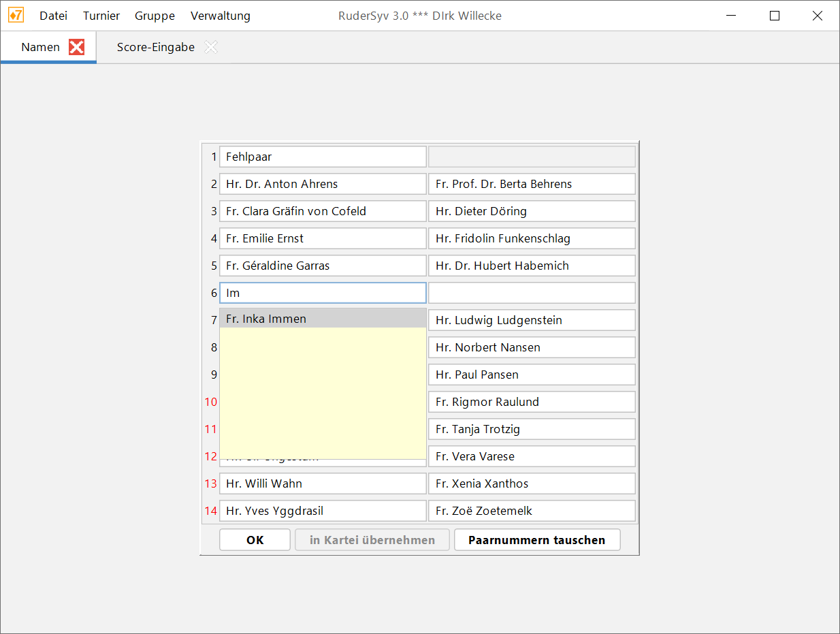
Task: Click the Hr. Willi Wahn name field
Action: [x=322, y=484]
